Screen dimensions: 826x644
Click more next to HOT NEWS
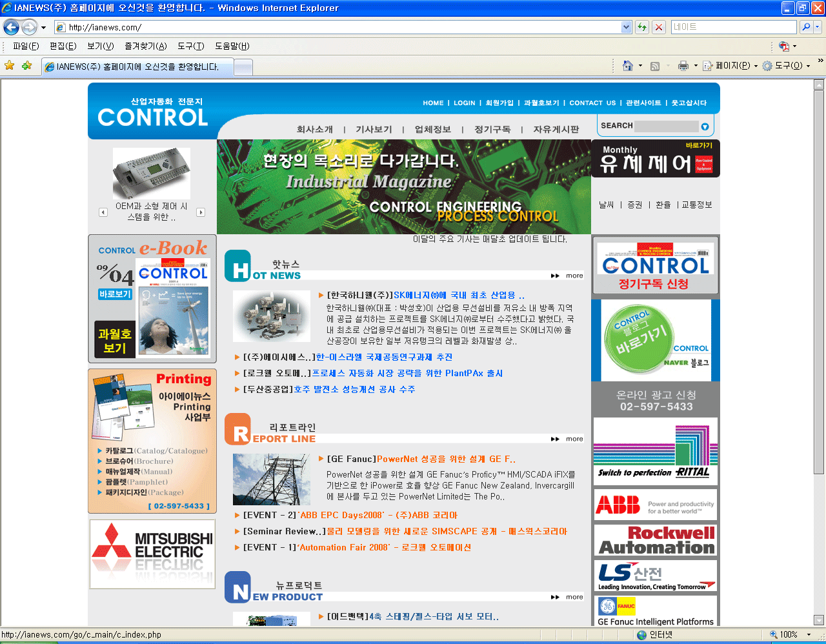coord(567,276)
